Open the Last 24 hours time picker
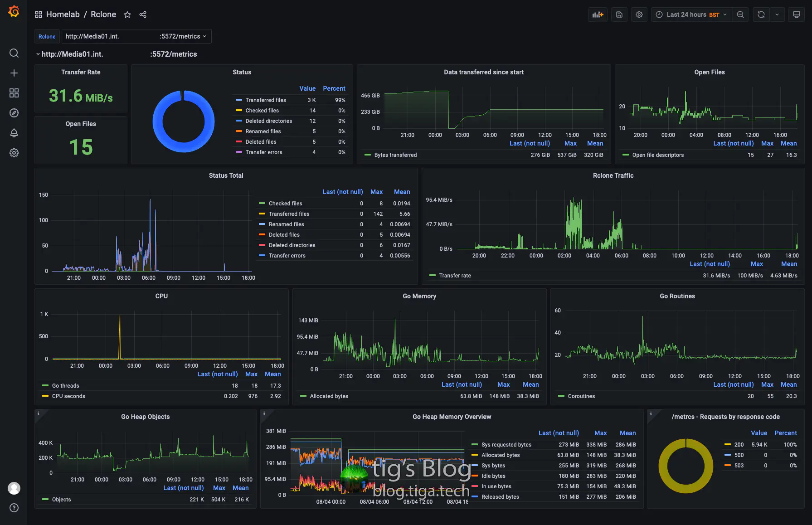 point(691,15)
